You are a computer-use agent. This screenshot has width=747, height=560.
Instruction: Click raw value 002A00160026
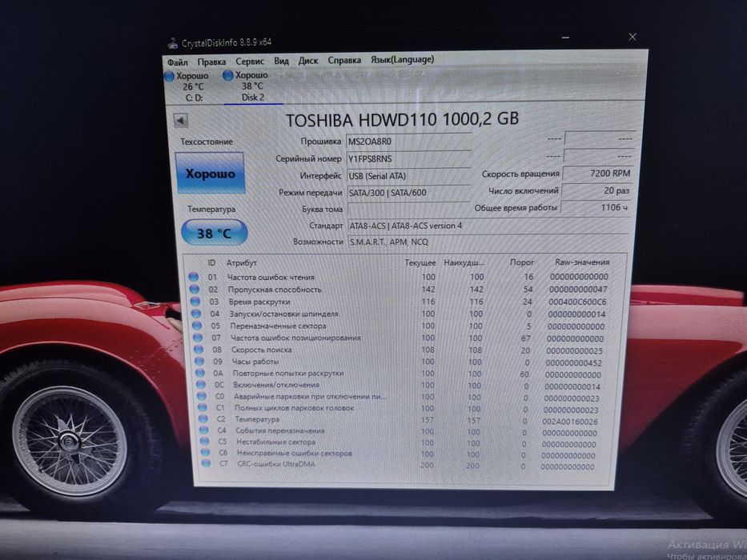[x=570, y=422]
